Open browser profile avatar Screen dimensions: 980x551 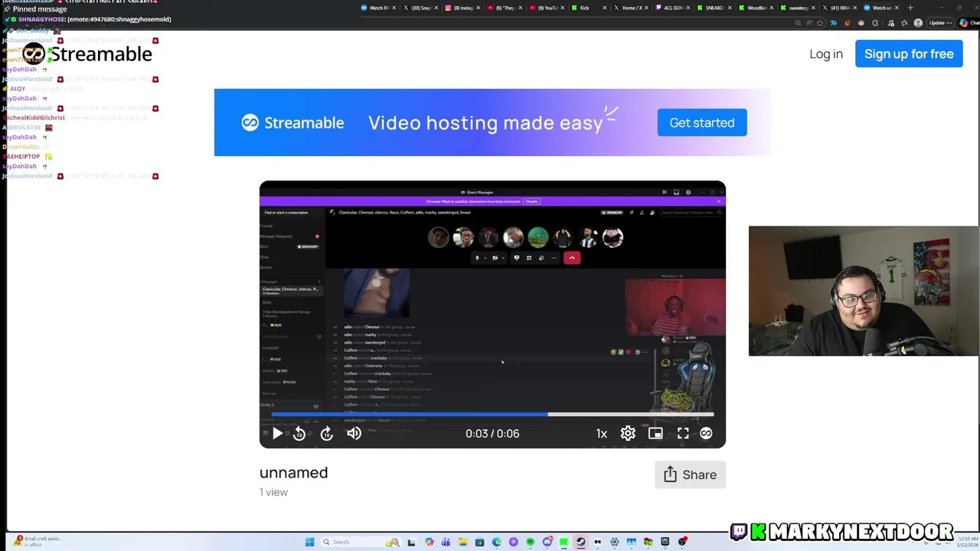pyautogui.click(x=917, y=23)
